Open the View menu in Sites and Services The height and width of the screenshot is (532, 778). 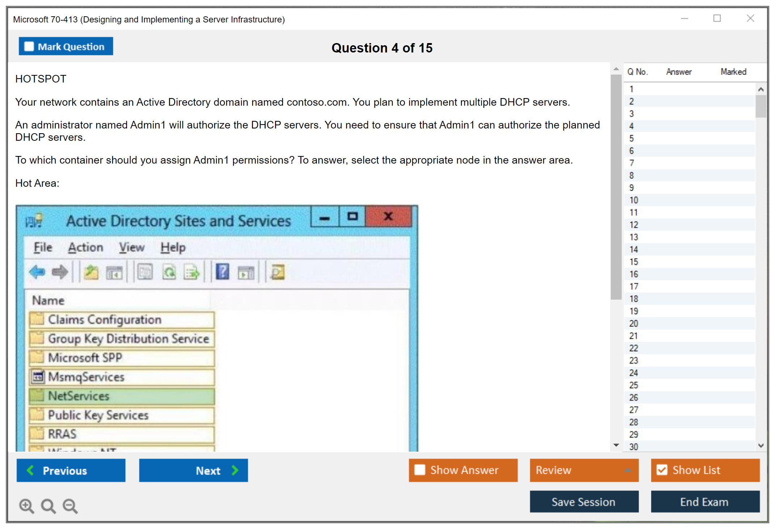(x=131, y=248)
